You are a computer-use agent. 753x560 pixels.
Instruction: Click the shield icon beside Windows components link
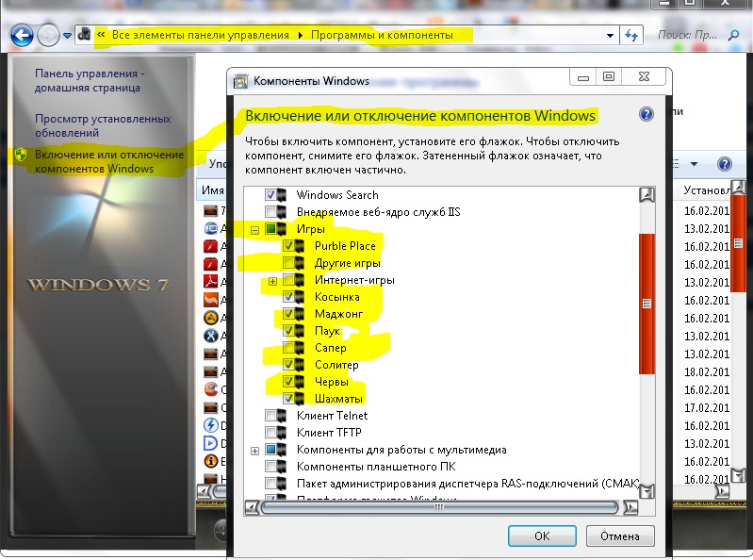[21, 155]
